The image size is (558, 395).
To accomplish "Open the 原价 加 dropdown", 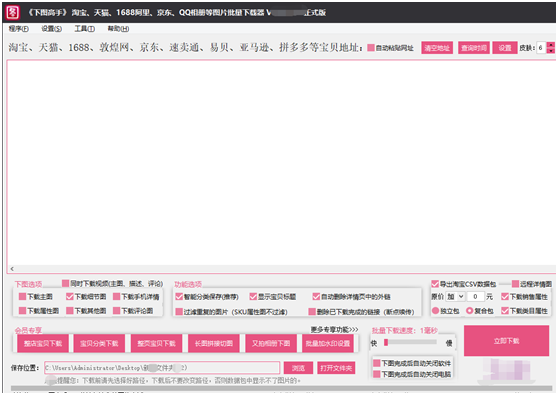I will [456, 296].
